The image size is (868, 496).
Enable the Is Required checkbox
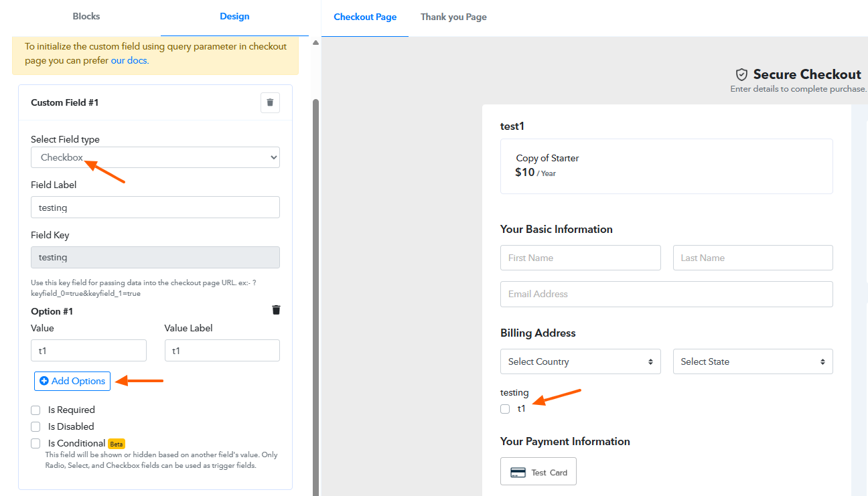36,410
